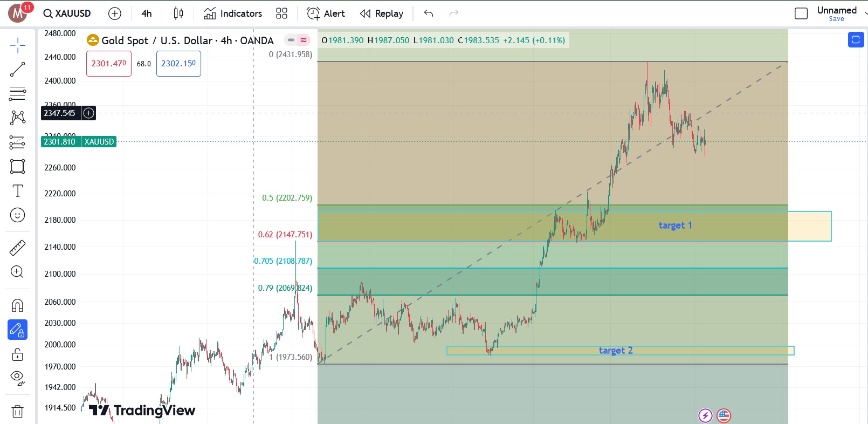Click the TradingView logo

(142, 411)
